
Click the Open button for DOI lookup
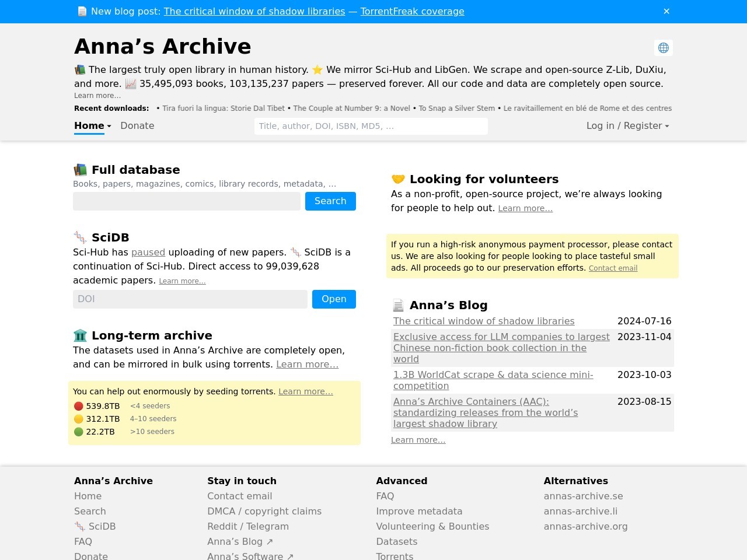tap(334, 299)
